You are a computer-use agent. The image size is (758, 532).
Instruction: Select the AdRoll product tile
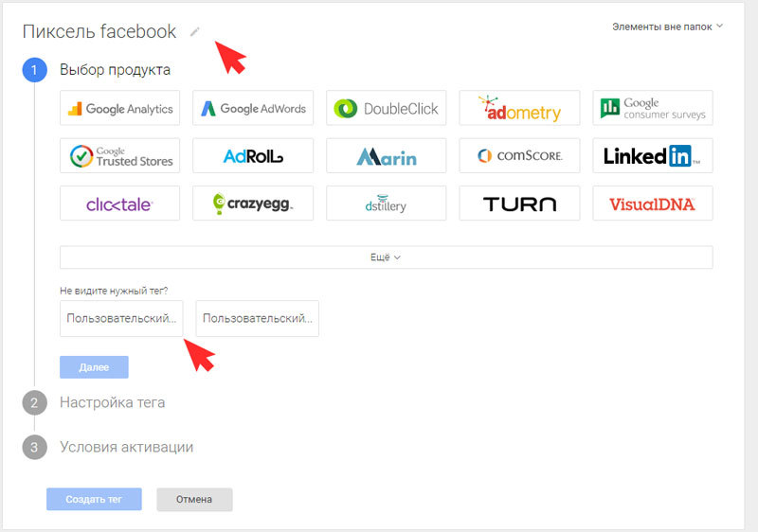[253, 155]
